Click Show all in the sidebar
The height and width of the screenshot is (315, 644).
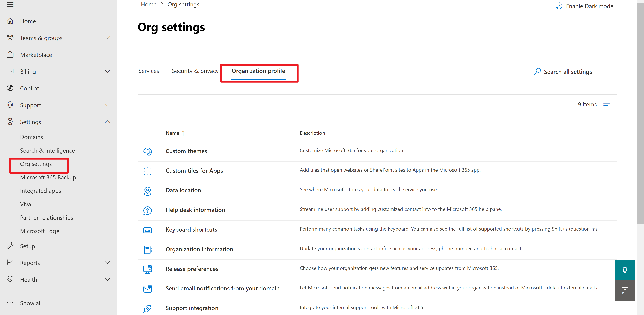[x=31, y=303]
